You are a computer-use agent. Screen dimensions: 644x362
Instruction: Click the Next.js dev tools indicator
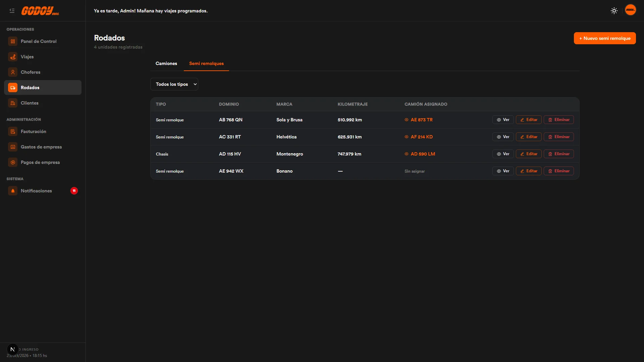(x=12, y=349)
